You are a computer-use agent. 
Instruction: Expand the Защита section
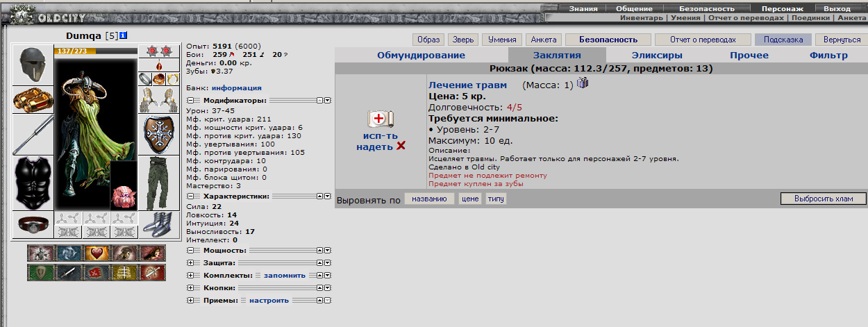pos(190,263)
